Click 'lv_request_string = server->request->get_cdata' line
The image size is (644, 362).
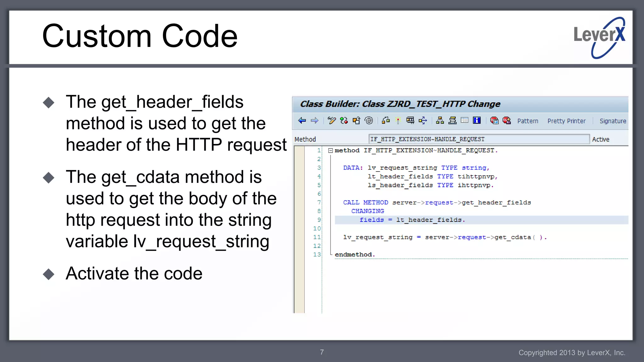[x=445, y=237]
